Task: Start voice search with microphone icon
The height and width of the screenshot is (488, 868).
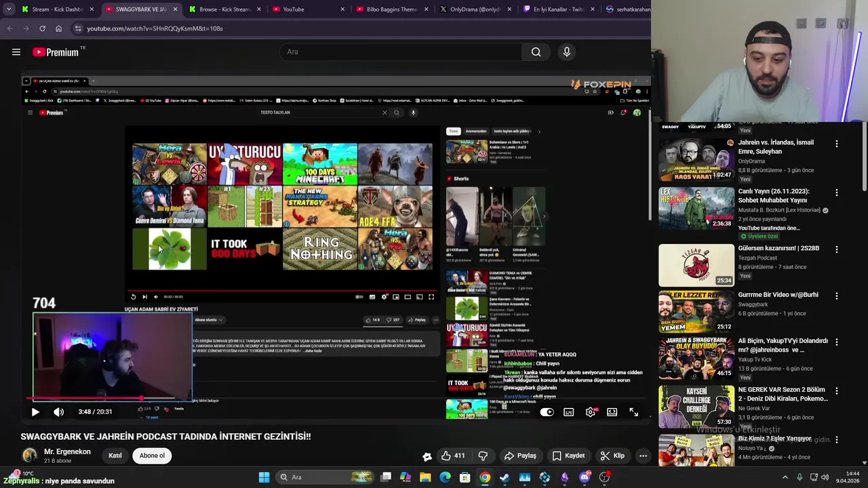Action: (x=567, y=52)
